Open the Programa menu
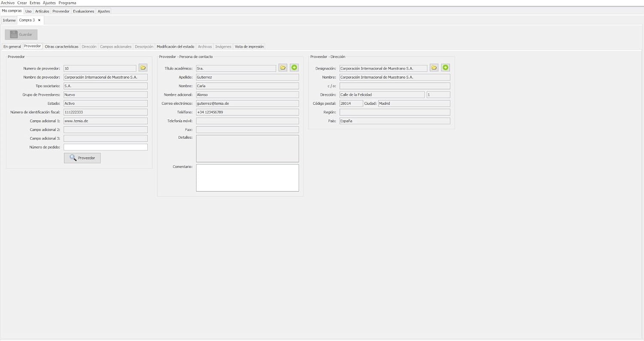 click(x=67, y=3)
